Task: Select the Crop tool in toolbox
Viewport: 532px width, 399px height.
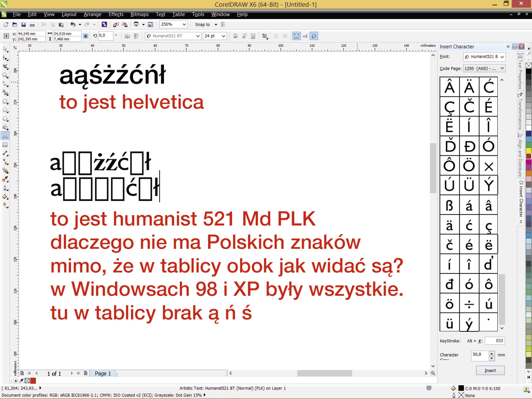Action: tap(5, 66)
